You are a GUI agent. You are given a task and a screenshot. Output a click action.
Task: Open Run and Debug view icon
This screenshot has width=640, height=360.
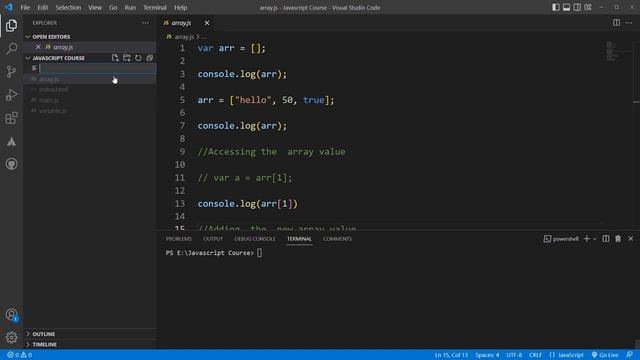click(11, 95)
